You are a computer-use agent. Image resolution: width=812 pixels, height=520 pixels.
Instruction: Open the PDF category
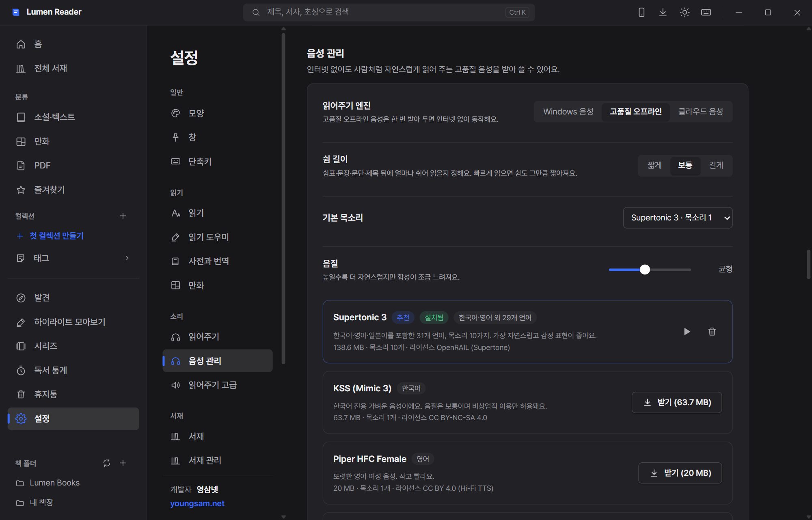73,166
